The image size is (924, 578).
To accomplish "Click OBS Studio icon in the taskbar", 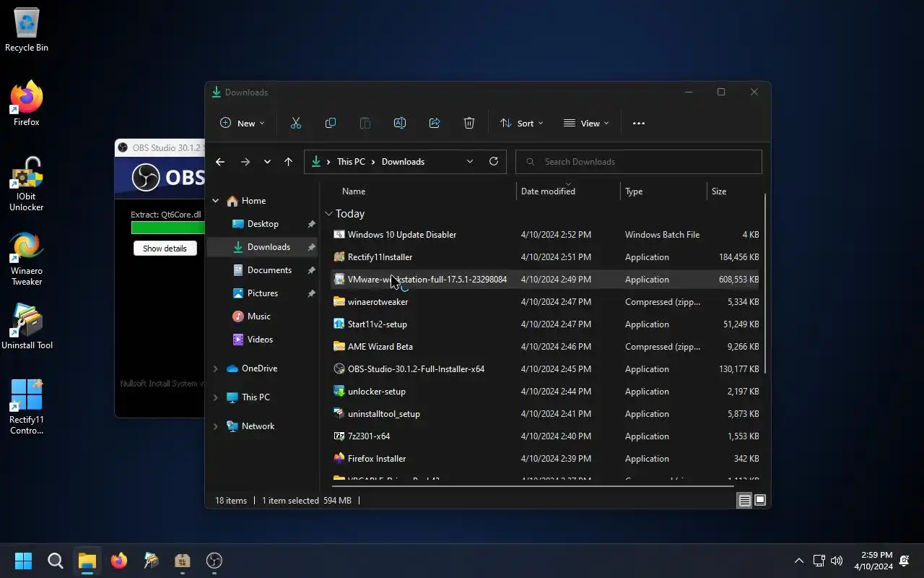I will (x=214, y=561).
